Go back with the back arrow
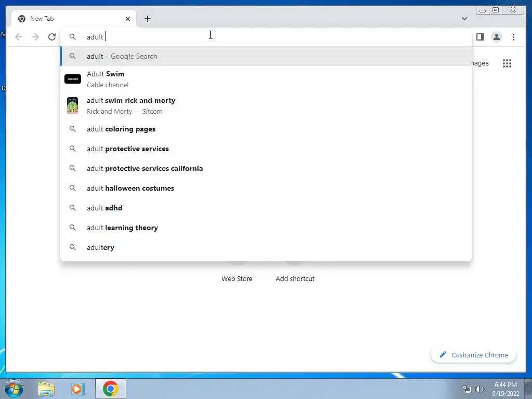532x399 pixels. 19,37
